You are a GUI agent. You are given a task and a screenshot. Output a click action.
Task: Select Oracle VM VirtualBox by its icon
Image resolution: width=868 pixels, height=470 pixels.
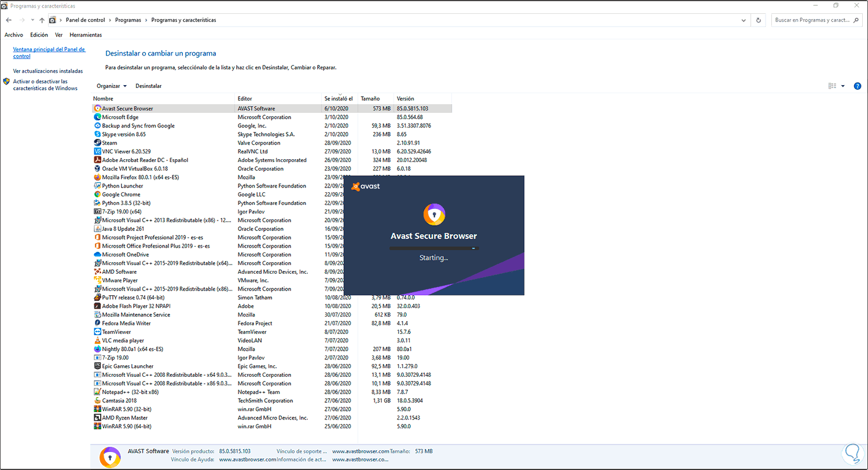[x=96, y=168]
